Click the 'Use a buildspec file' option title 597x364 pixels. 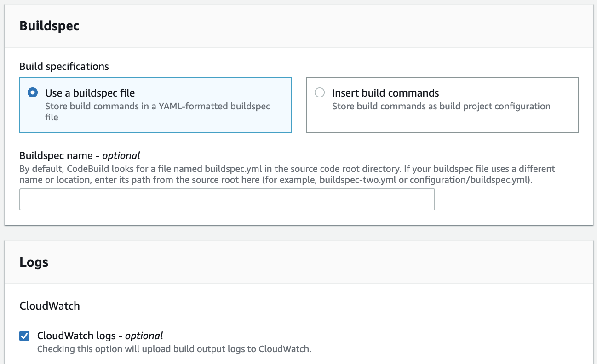click(90, 93)
